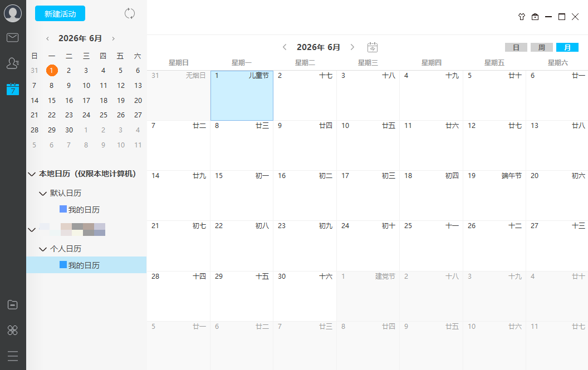This screenshot has height=370, width=588.
Task: Click main calendar title 2026年 6月
Action: [x=318, y=47]
